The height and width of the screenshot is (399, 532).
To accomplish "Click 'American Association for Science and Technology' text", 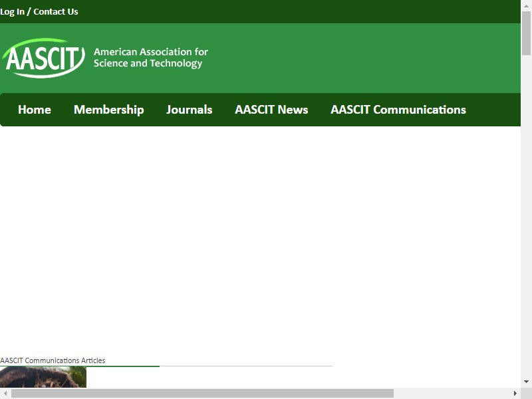I will (x=151, y=58).
